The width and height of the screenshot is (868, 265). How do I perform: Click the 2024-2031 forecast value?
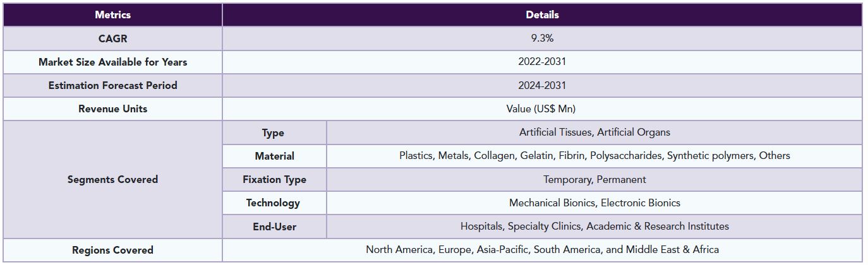pos(542,85)
